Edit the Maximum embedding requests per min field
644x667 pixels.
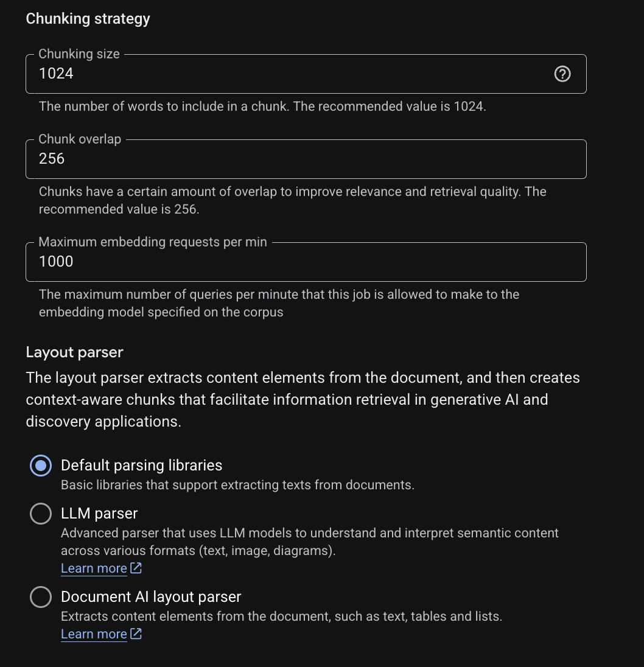pos(306,262)
